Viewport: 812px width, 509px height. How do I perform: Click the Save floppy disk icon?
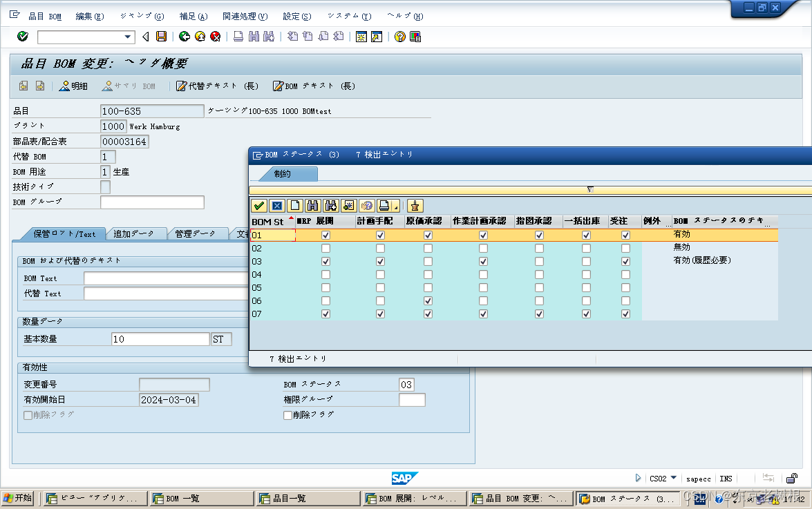(x=162, y=36)
